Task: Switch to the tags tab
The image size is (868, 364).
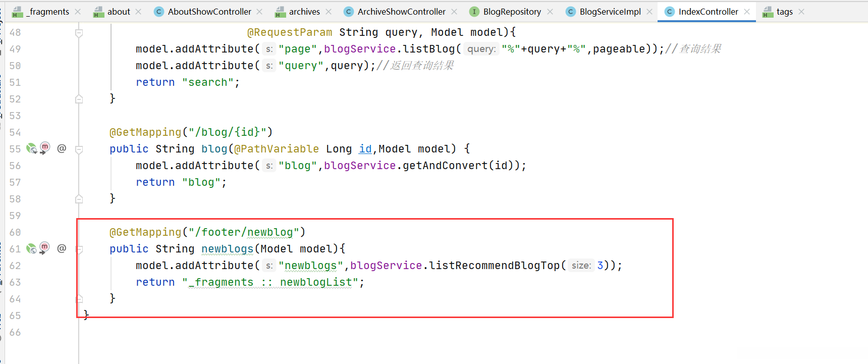Action: tap(784, 12)
